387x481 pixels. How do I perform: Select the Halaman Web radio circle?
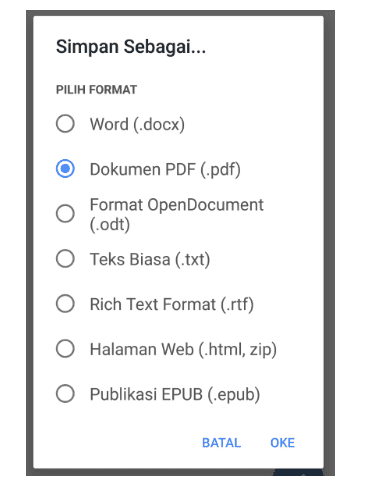point(65,349)
